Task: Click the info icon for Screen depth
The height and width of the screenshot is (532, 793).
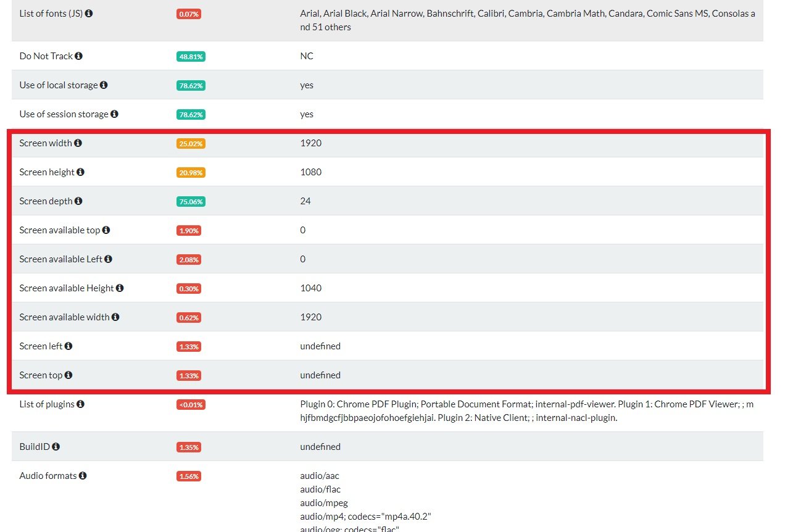Action: coord(78,201)
